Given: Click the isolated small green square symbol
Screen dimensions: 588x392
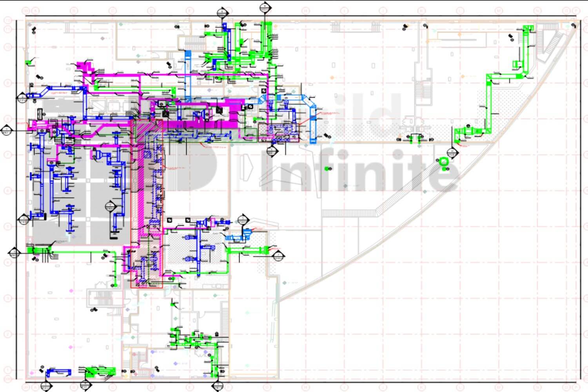Looking at the screenshot, I should tap(327, 169).
